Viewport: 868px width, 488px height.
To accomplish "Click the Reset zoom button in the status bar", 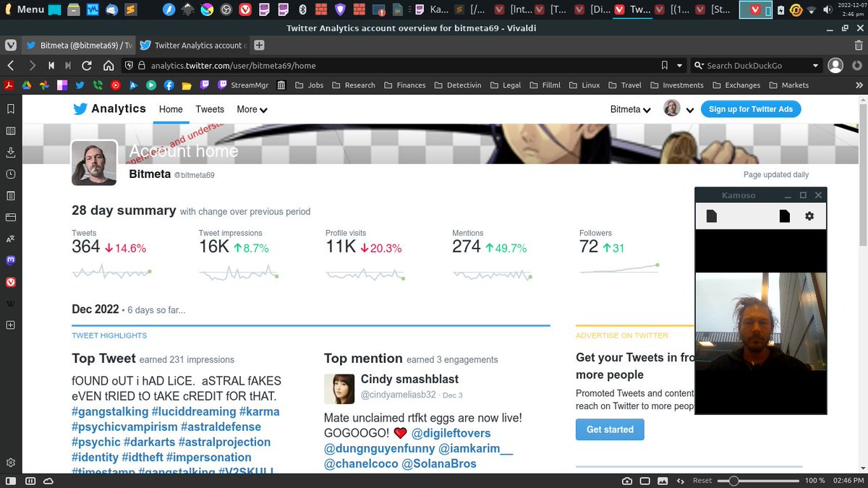I will [x=702, y=481].
